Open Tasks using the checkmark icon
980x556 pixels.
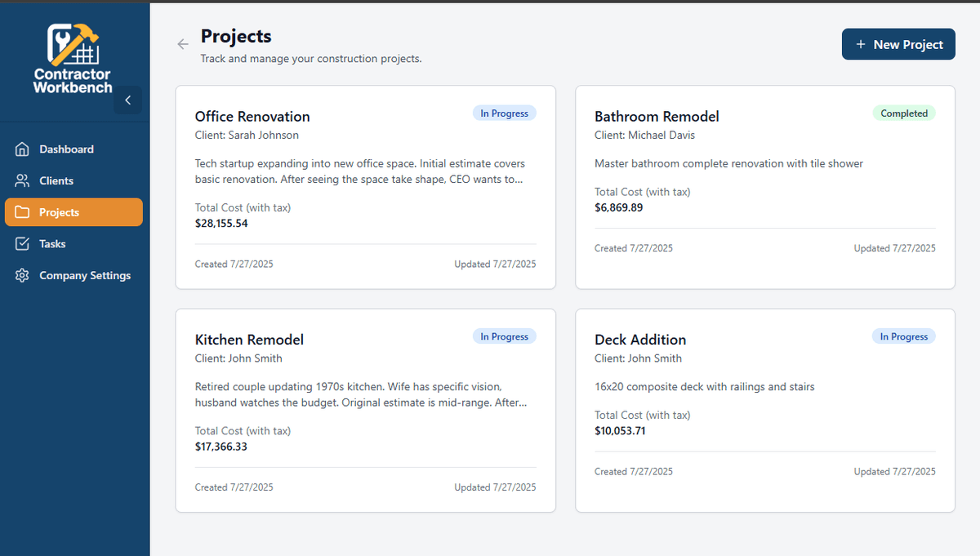coord(22,243)
